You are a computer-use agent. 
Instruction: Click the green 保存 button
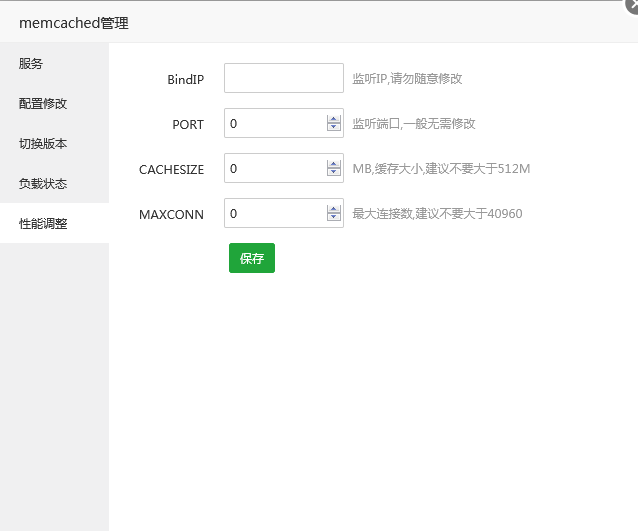252,258
